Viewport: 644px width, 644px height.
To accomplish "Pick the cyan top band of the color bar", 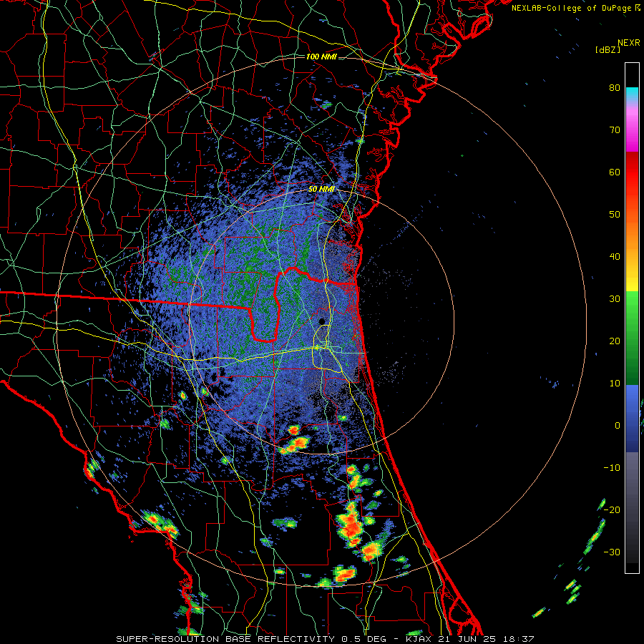I will pos(632,93).
